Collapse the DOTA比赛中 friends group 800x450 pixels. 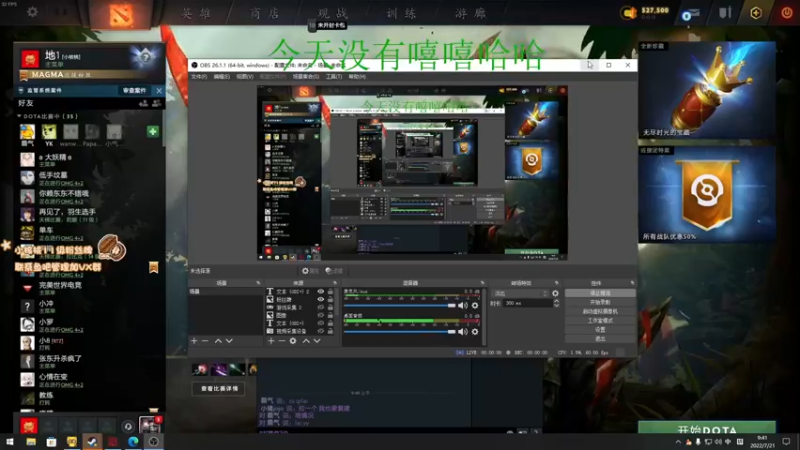point(19,116)
